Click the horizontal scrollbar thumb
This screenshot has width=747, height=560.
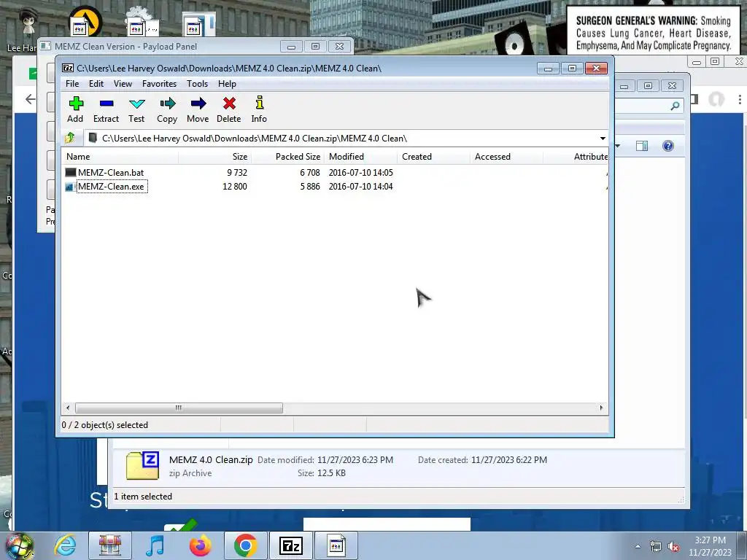point(179,408)
